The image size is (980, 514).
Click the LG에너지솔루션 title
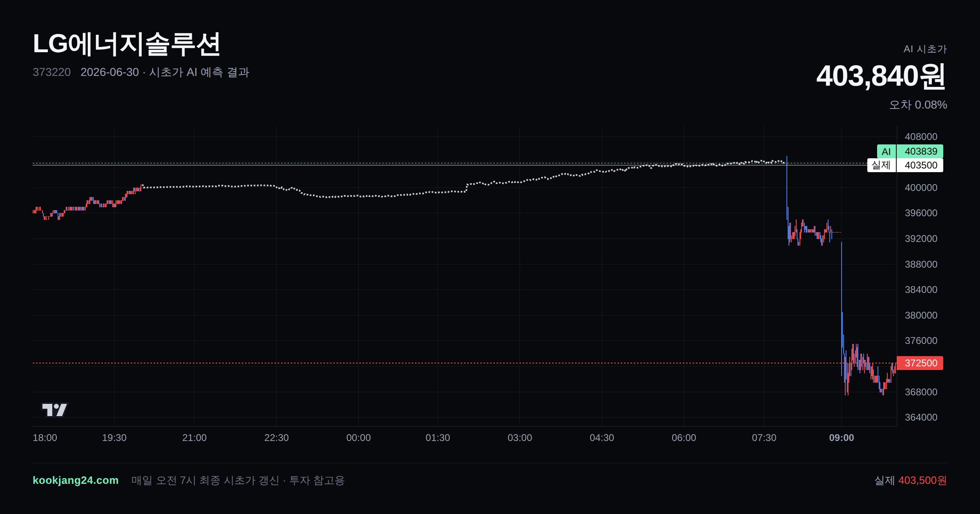coord(127,44)
